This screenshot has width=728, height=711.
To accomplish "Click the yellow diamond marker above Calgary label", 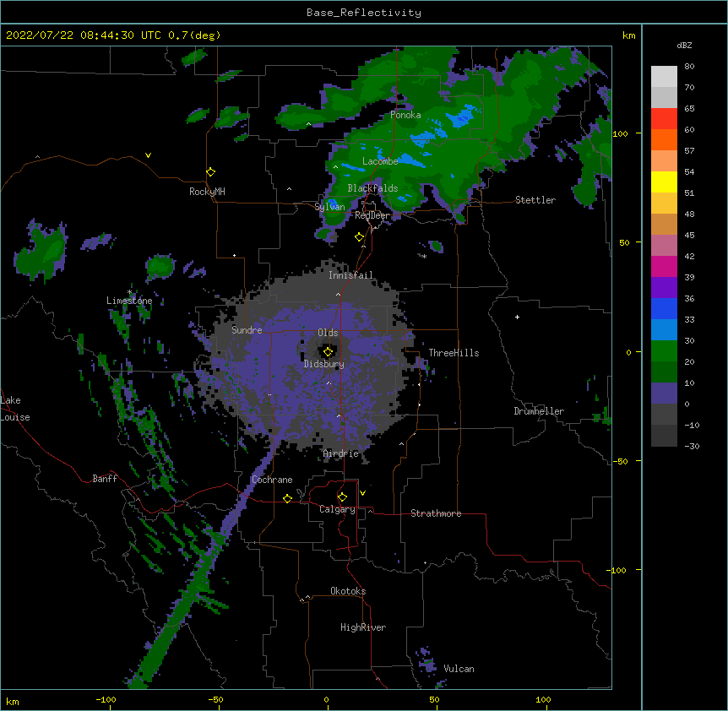I will (342, 497).
